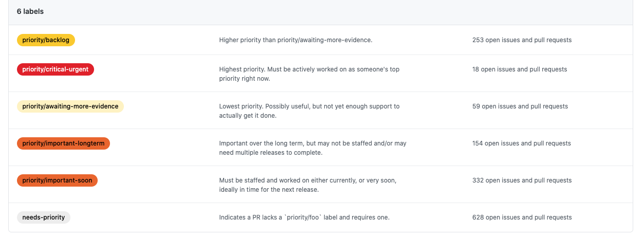Click the "Higher priority than" backlog description
Screen dimensions: 644x237
click(x=296, y=40)
